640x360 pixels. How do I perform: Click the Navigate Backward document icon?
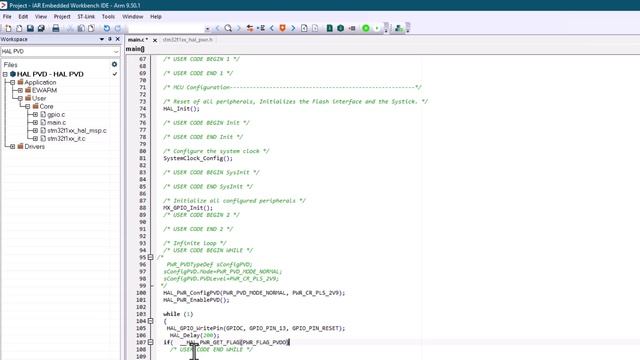(x=304, y=28)
